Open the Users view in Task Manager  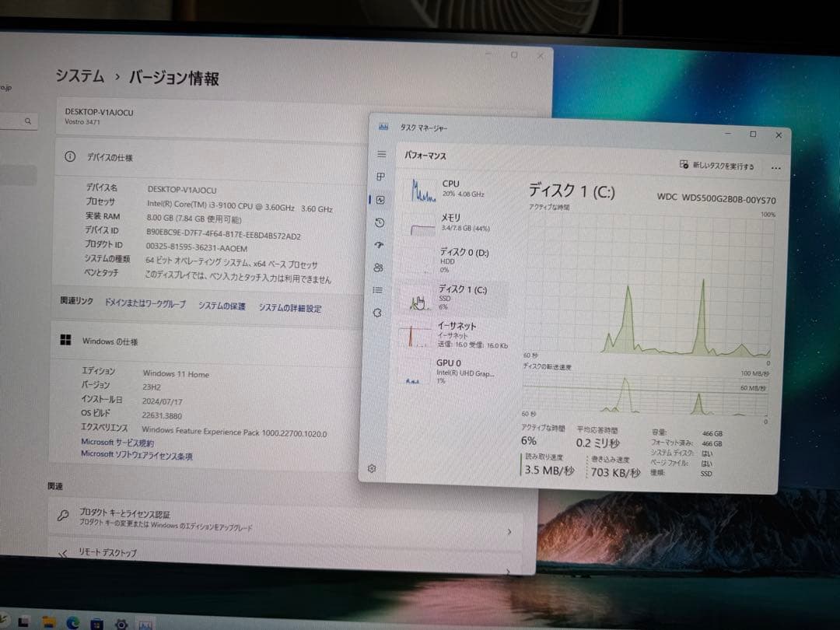(379, 268)
